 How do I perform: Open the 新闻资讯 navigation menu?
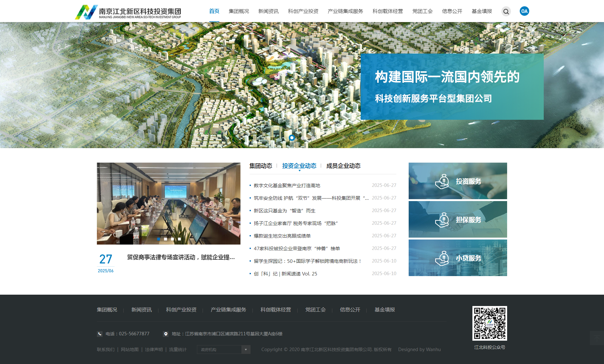click(x=268, y=11)
